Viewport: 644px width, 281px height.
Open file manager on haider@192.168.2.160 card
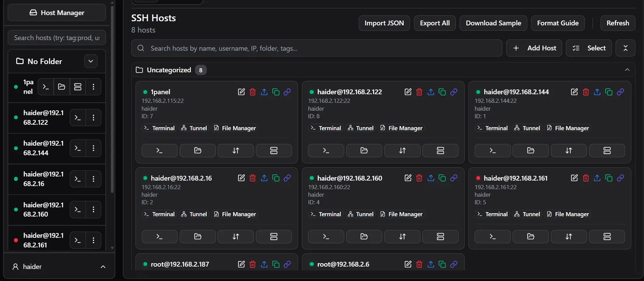point(364,236)
